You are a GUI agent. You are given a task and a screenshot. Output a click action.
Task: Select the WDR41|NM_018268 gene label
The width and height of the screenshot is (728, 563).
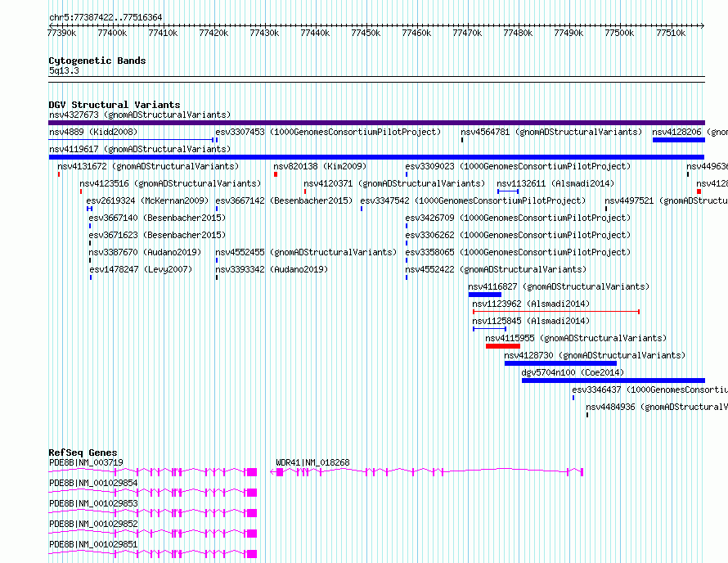point(313,462)
